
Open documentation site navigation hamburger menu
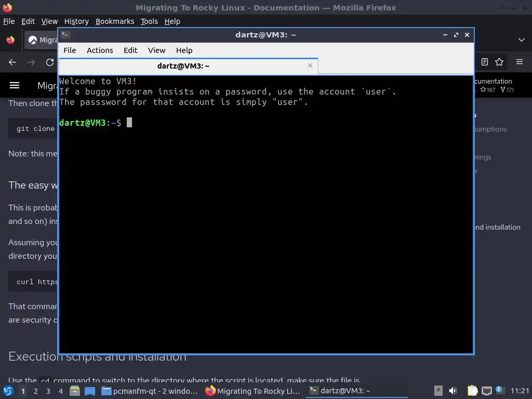point(14,85)
